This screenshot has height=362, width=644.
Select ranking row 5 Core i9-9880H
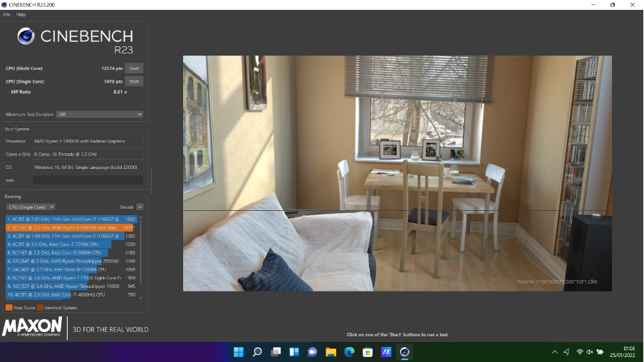[x=71, y=253]
